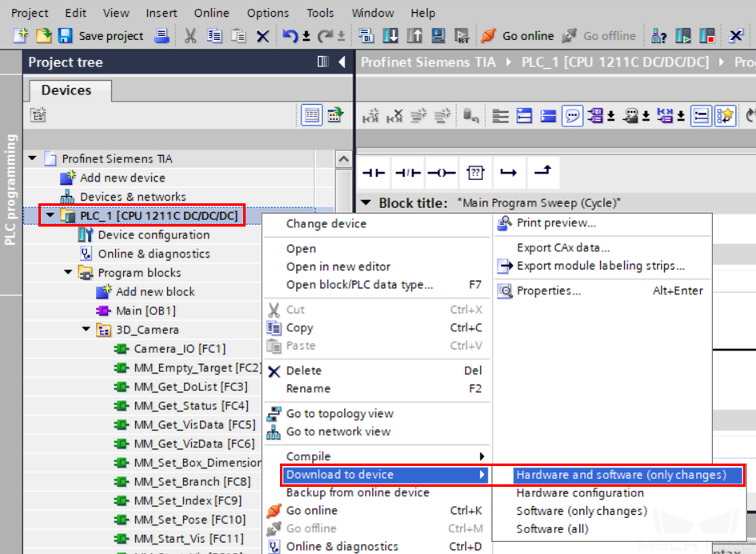Click the Delete X icon in the main toolbar
Viewport: 756px width, 554px height.
(262, 36)
